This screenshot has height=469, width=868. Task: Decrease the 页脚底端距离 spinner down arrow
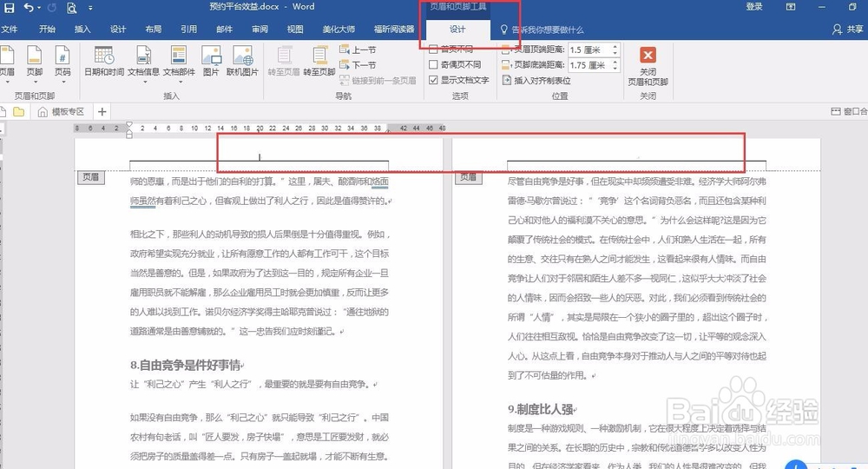tap(615, 68)
